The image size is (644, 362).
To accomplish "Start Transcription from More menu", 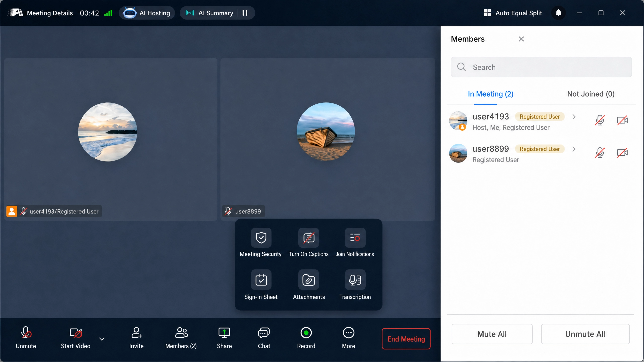I will point(355,285).
